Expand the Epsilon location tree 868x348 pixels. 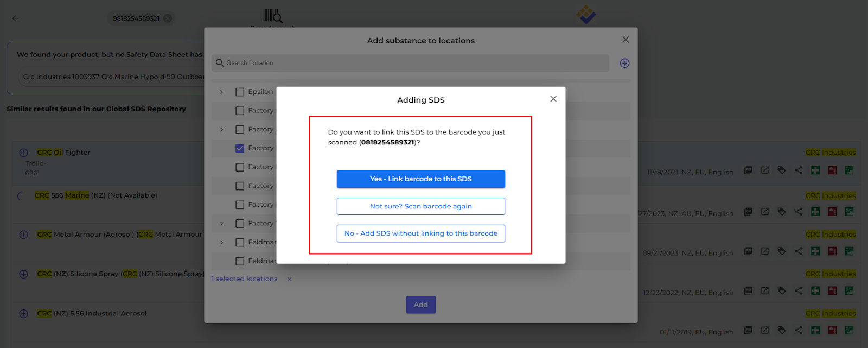tap(221, 92)
